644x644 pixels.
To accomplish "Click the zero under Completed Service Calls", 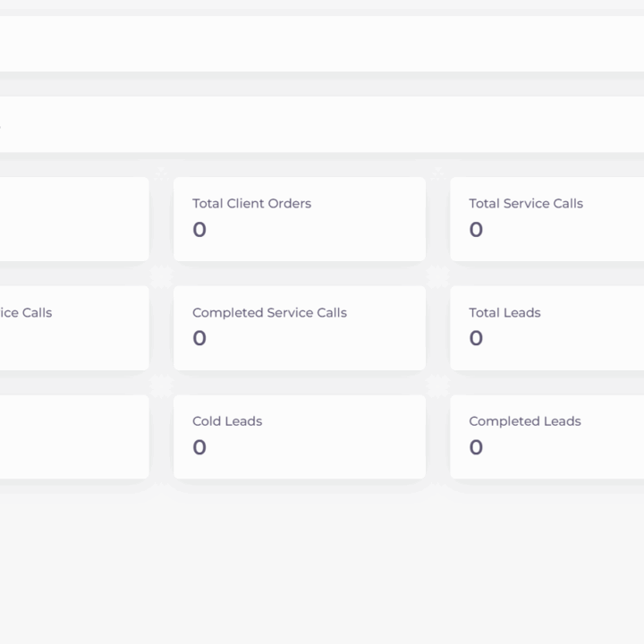I will 199,338.
